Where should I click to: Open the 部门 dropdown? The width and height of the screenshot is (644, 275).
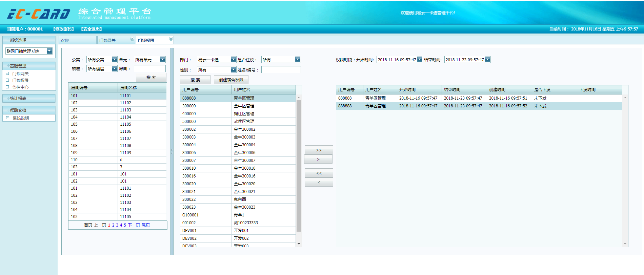(233, 60)
